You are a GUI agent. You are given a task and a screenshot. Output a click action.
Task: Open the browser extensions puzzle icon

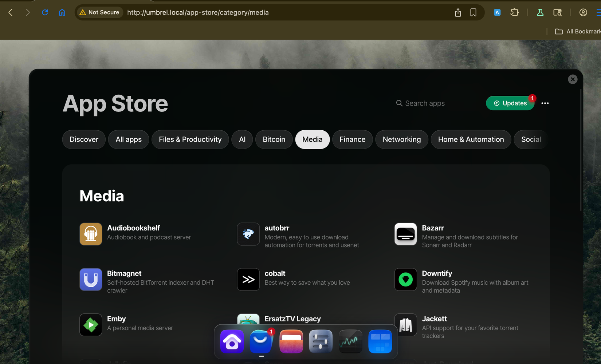(514, 12)
